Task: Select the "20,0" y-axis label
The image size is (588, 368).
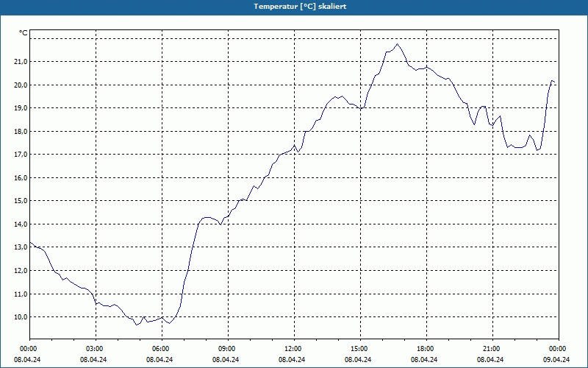Action: (21, 85)
